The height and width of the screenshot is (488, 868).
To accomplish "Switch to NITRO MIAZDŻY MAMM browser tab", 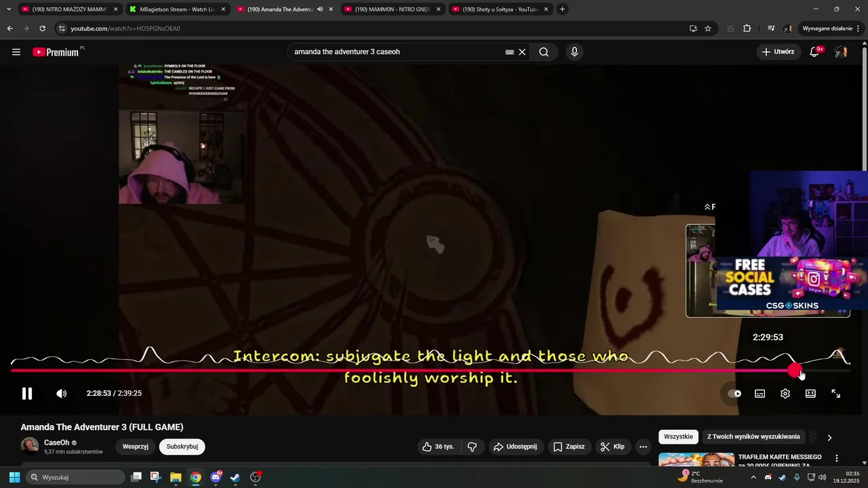I will tap(68, 9).
